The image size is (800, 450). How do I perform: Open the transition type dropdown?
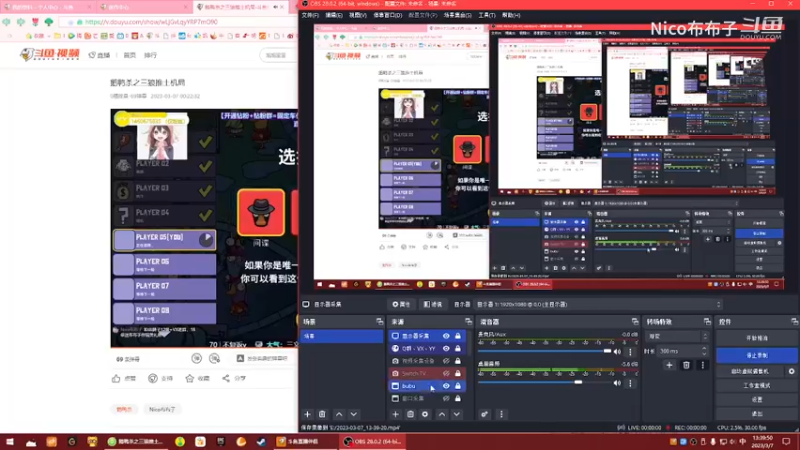(x=677, y=337)
